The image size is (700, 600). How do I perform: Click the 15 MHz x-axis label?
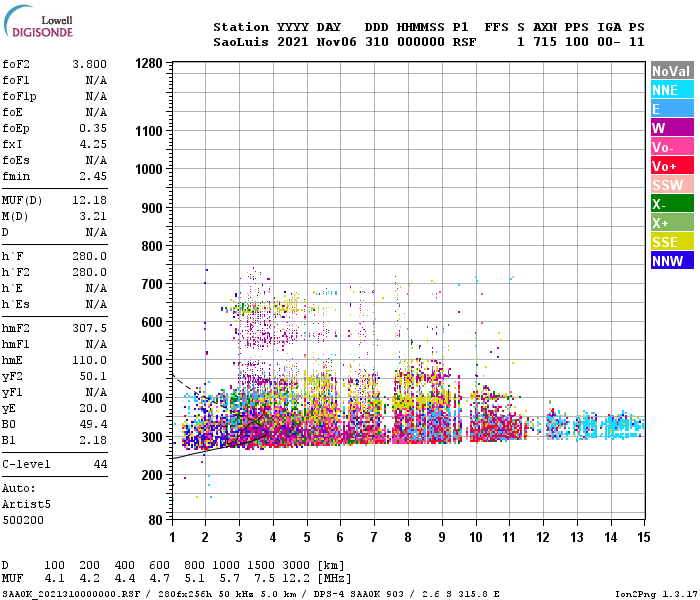tap(644, 537)
